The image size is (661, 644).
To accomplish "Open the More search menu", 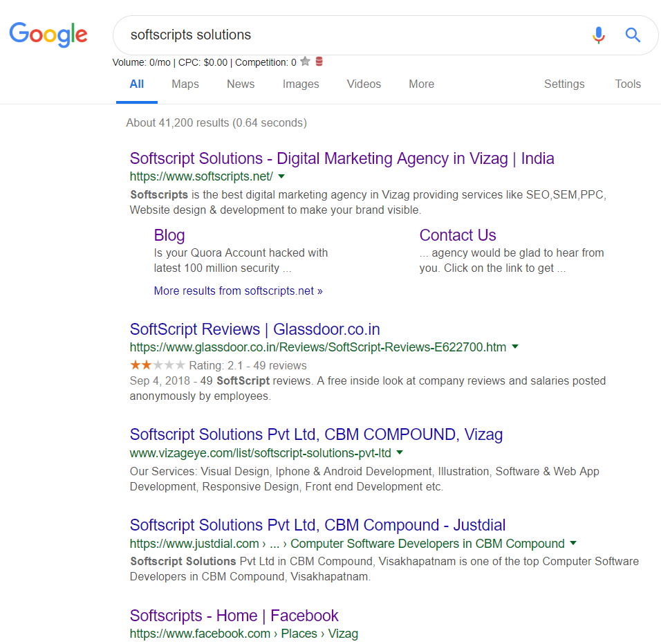I will point(421,84).
